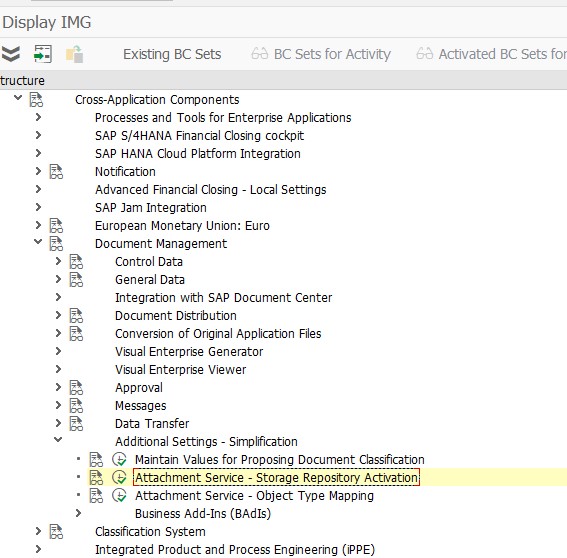Execute Attachment Service - Storage Repository Activation clock icon

(119, 477)
